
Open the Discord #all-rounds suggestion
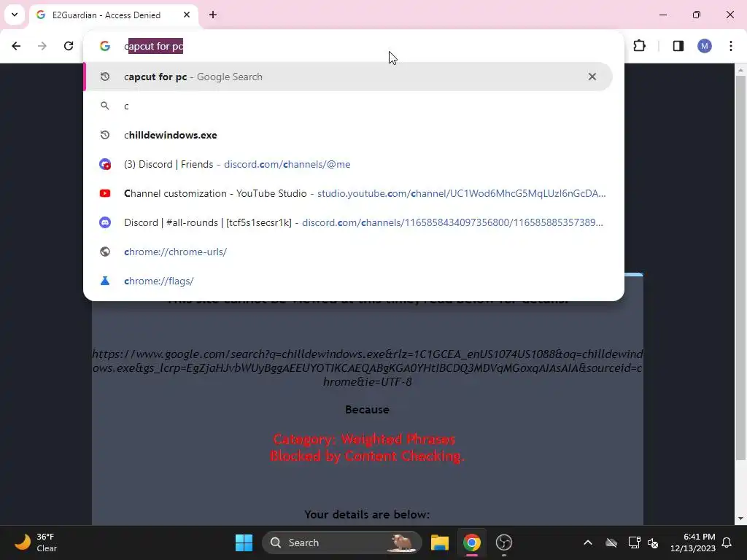[x=348, y=222]
